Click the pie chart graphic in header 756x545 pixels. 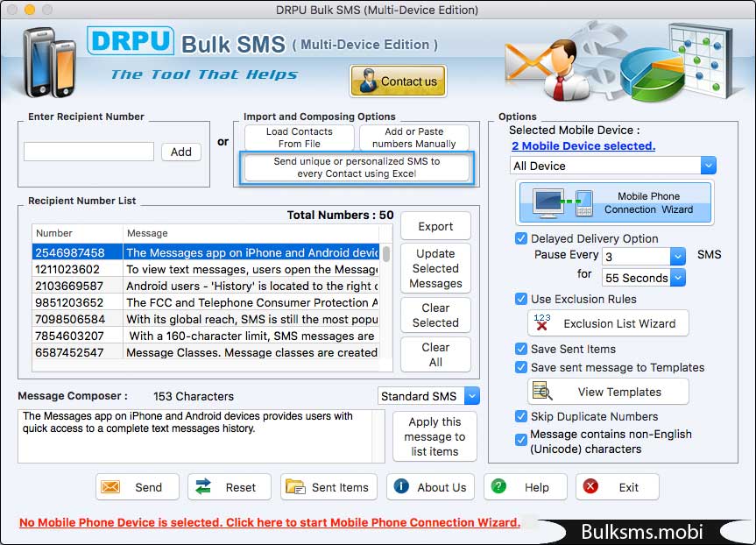(652, 74)
